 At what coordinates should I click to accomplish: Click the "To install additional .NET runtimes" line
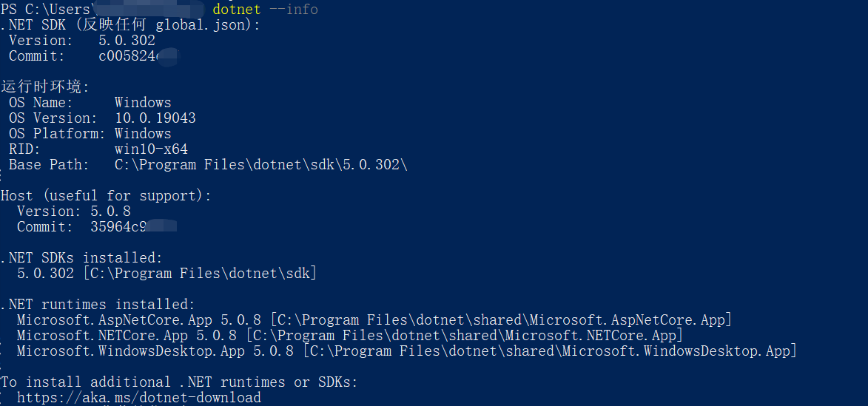point(179,382)
